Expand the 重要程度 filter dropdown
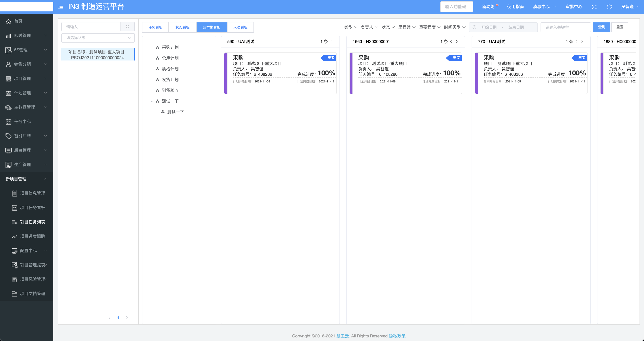 pyautogui.click(x=429, y=27)
